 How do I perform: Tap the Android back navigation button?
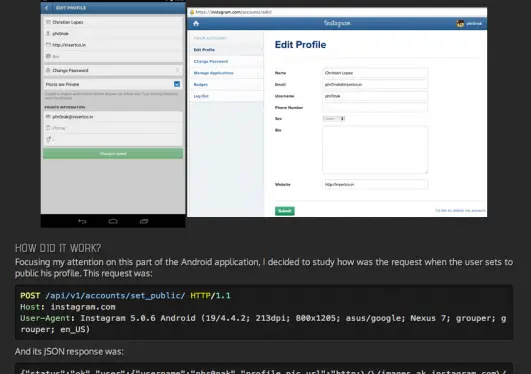pyautogui.click(x=82, y=221)
